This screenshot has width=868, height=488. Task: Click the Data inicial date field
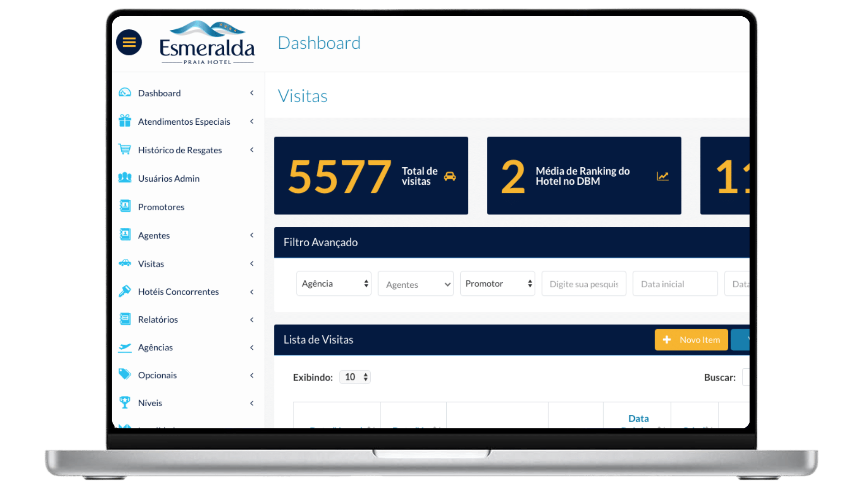click(675, 284)
